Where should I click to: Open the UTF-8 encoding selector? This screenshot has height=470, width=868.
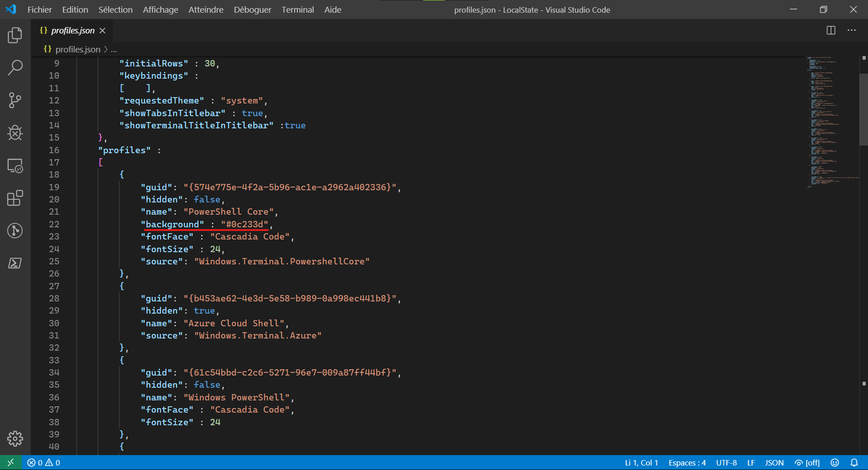click(x=726, y=462)
